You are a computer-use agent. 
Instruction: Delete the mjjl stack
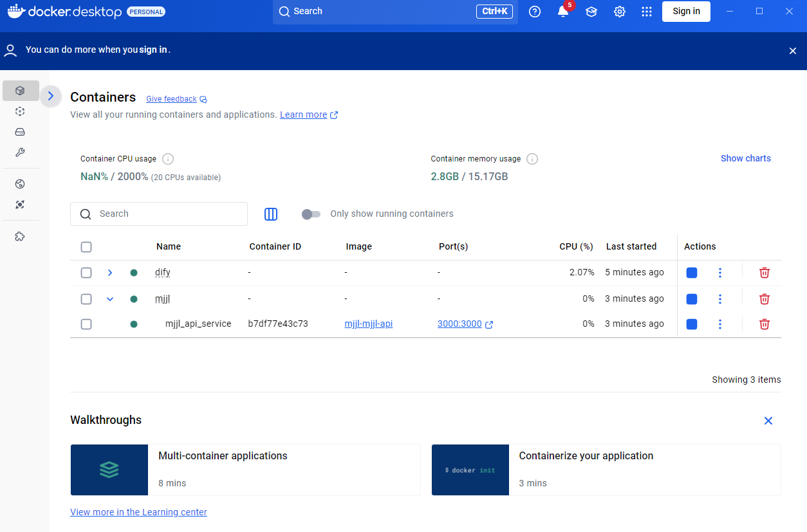coord(765,299)
